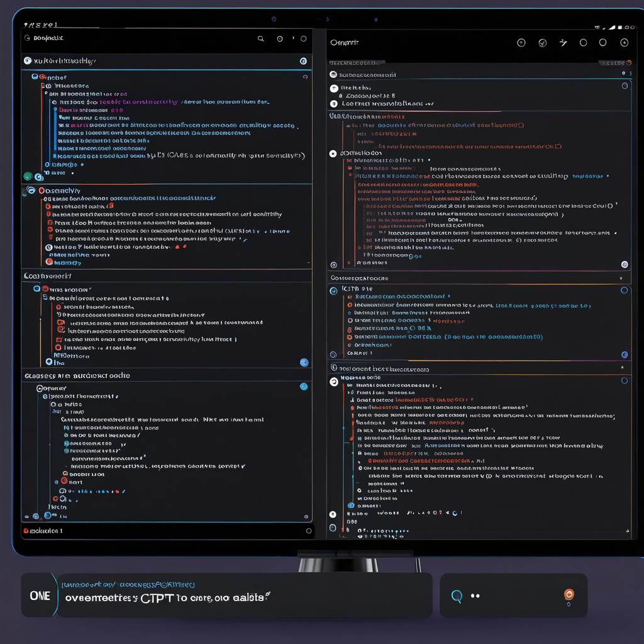This screenshot has width=644, height=644.
Task: Select the left pane title tab with G icon
Action: pos(44,38)
